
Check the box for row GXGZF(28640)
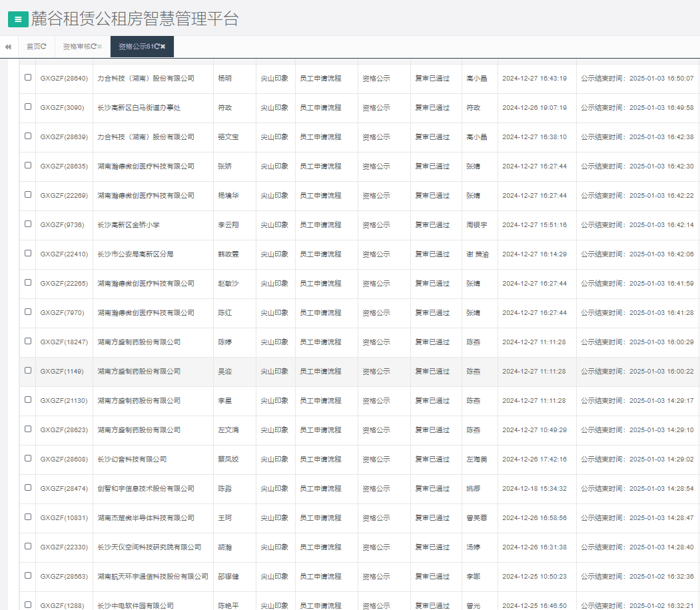[28, 77]
